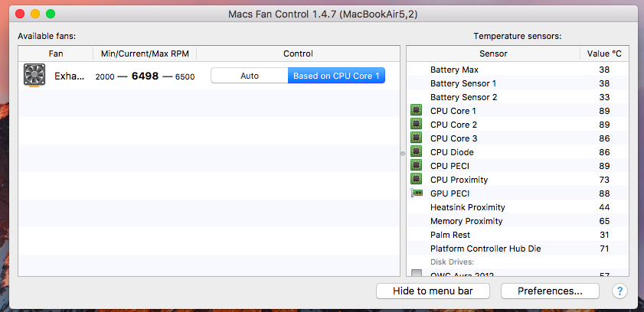
Task: Click the CPU Proximity chip icon
Action: [416, 179]
